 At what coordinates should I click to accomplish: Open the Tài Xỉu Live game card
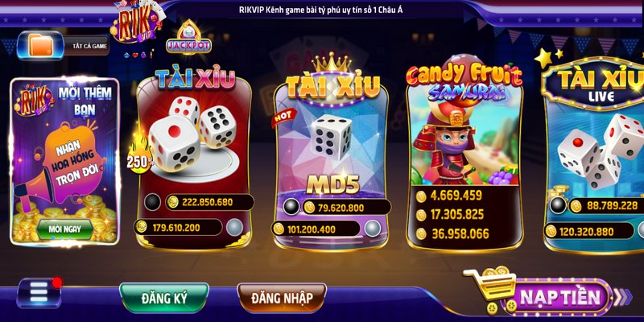pyautogui.click(x=593, y=158)
